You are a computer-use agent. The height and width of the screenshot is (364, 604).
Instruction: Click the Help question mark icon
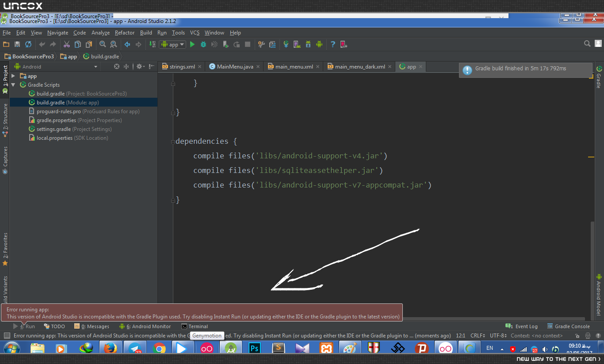[x=333, y=44]
